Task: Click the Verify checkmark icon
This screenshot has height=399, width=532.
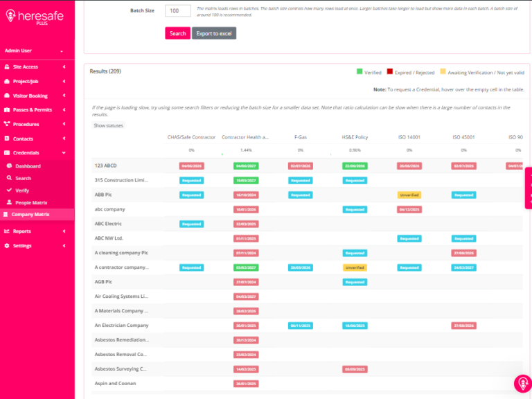Action: (10, 190)
